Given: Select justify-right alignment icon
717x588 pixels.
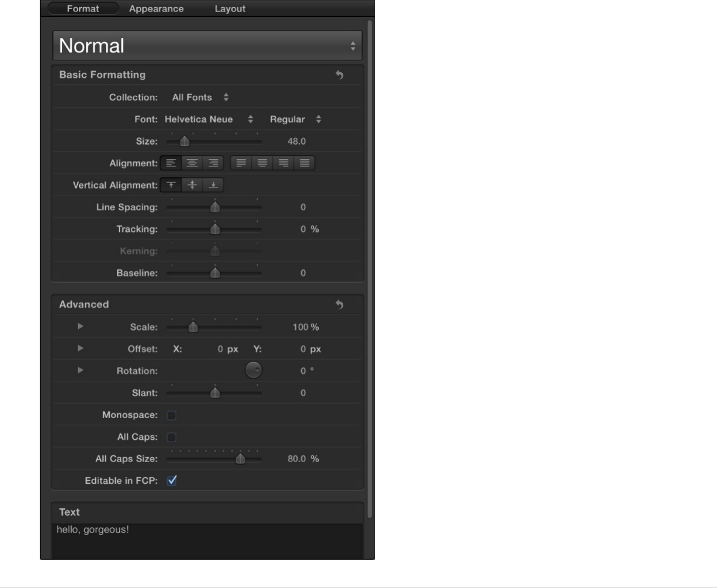Looking at the screenshot, I should [x=283, y=163].
